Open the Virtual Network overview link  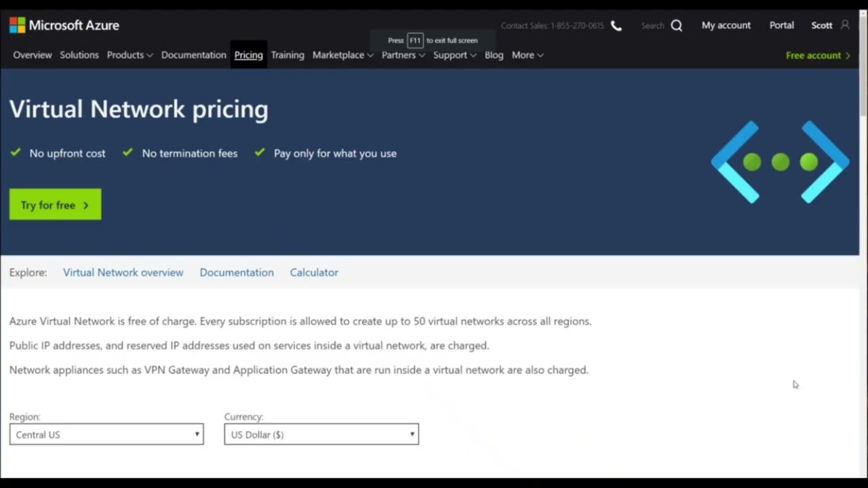click(x=123, y=272)
